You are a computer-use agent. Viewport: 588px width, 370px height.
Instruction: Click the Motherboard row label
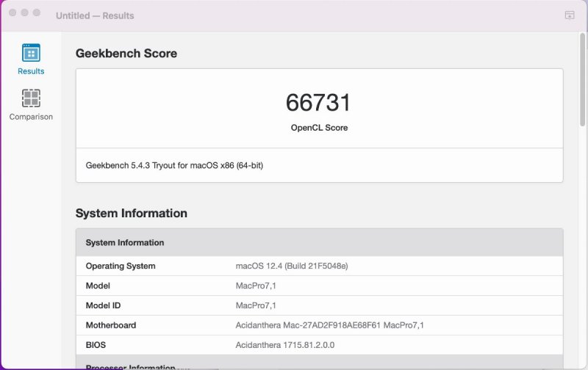111,325
